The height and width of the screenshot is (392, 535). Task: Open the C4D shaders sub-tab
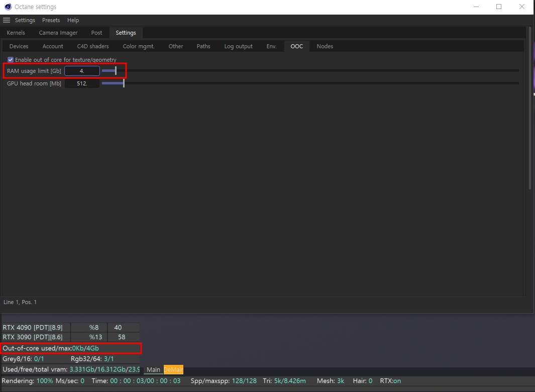coord(93,46)
